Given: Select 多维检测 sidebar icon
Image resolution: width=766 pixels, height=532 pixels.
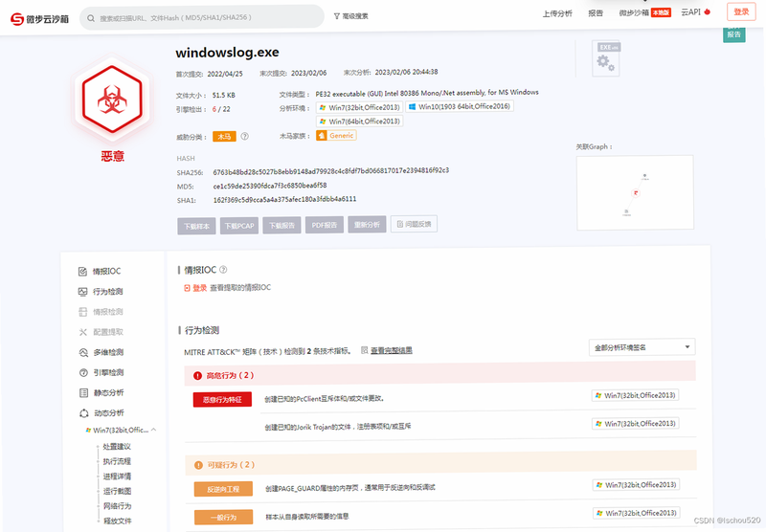Looking at the screenshot, I should coord(83,352).
